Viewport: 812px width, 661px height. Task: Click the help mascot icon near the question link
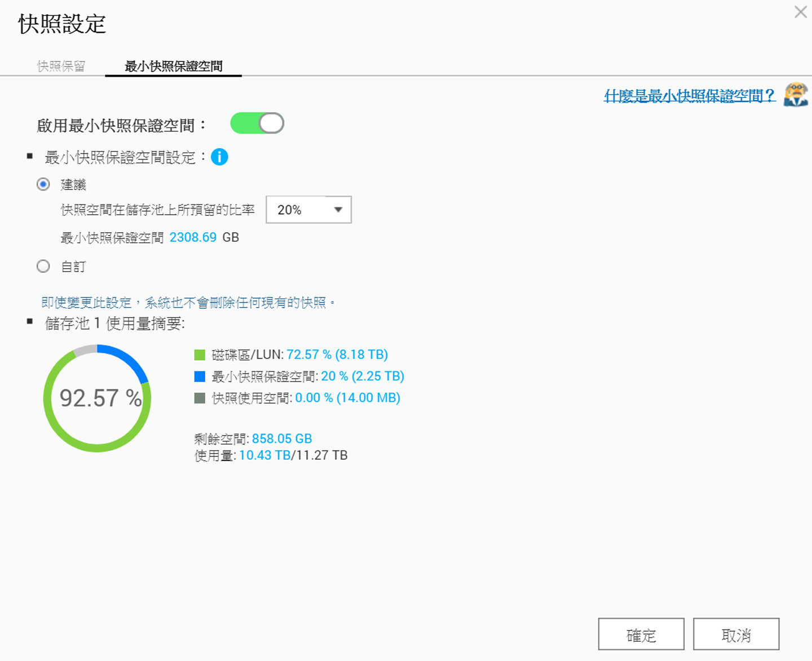(796, 97)
